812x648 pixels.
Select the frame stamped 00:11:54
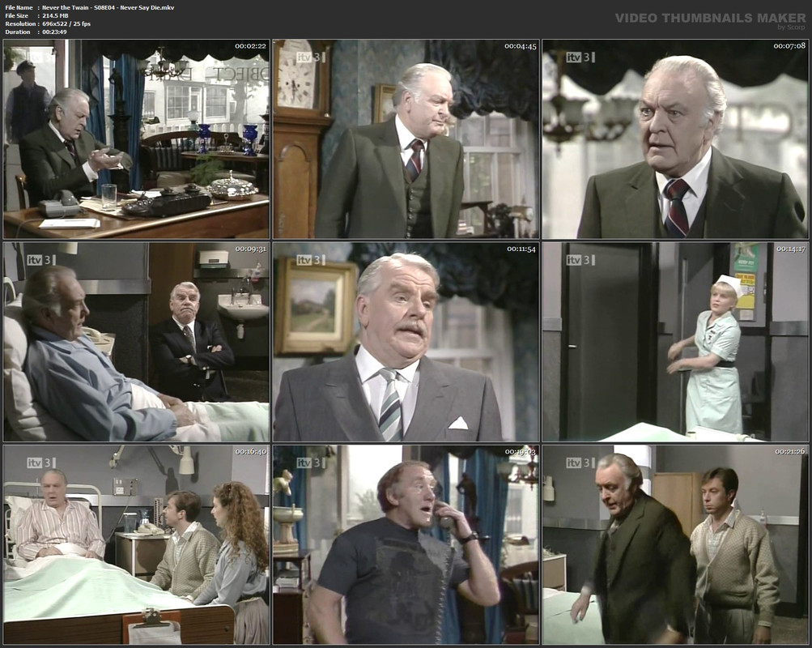click(x=406, y=342)
